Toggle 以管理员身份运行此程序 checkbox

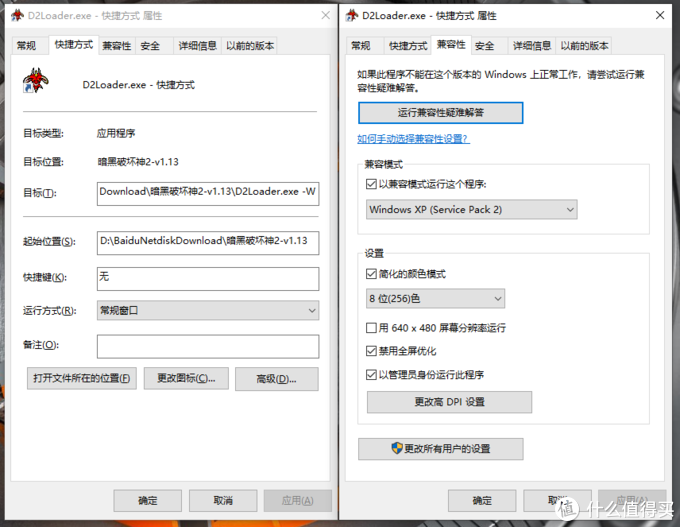click(371, 374)
